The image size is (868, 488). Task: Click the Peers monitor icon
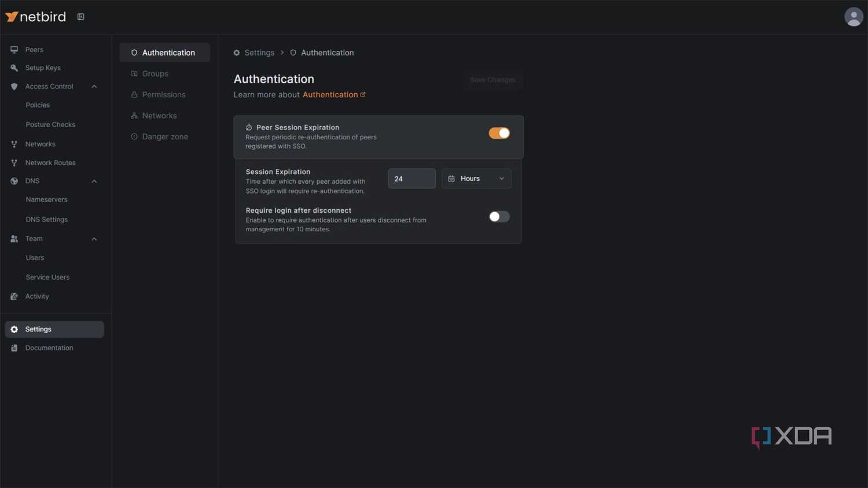click(x=14, y=50)
